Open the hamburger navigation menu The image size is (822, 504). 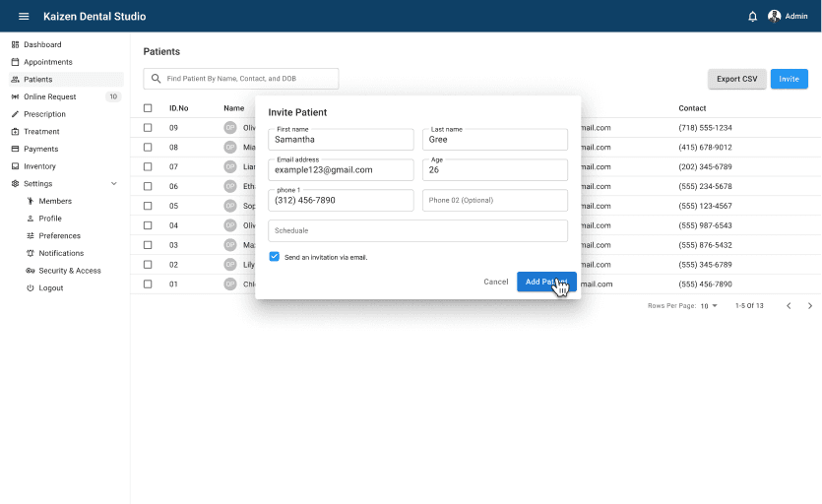(x=24, y=17)
